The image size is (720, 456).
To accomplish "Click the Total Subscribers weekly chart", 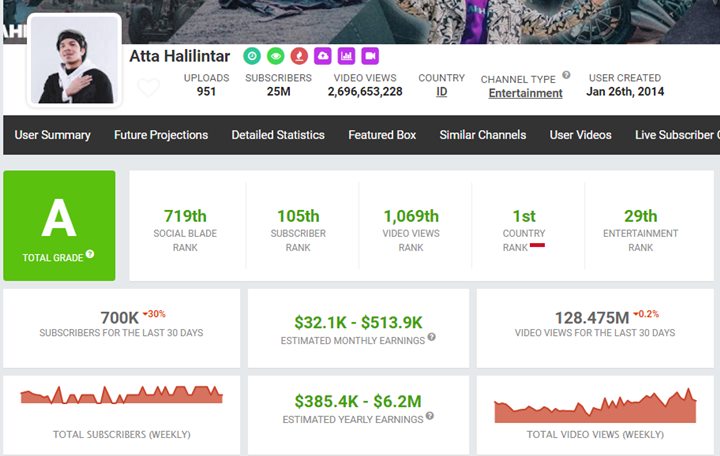I will click(122, 394).
